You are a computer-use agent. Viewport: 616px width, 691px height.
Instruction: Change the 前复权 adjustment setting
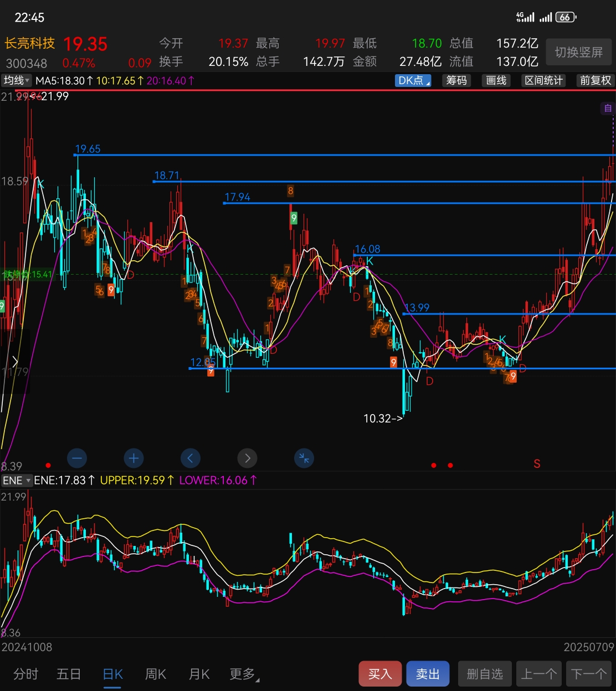596,81
